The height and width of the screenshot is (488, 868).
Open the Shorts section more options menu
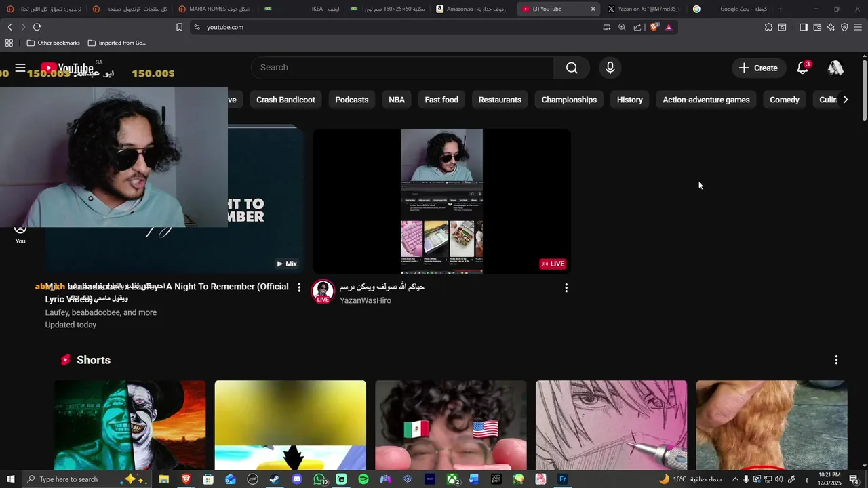pyautogui.click(x=836, y=360)
